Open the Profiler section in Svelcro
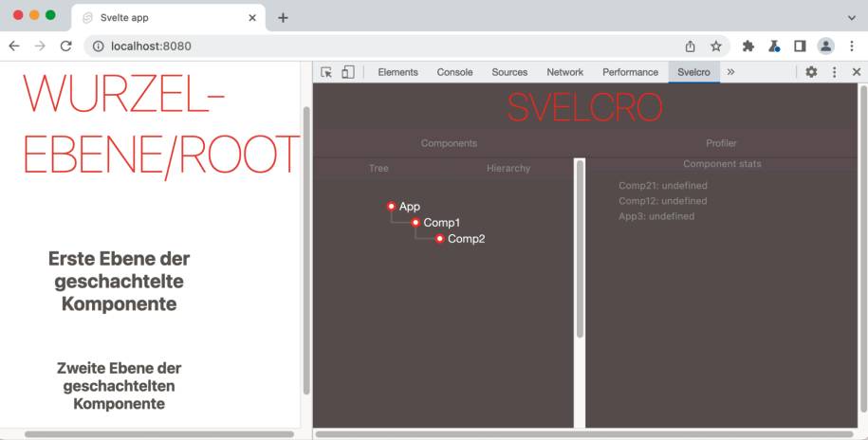Screen dimensions: 868x440 (721, 143)
